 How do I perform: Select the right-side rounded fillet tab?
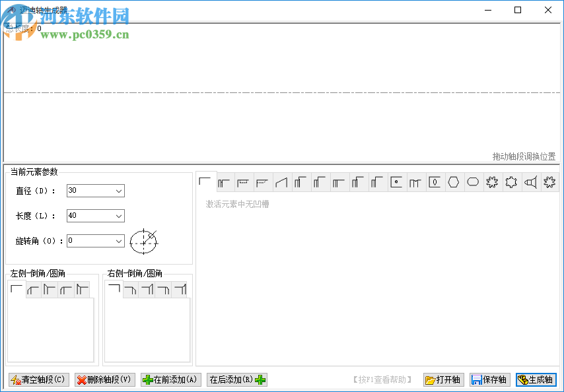coord(163,290)
